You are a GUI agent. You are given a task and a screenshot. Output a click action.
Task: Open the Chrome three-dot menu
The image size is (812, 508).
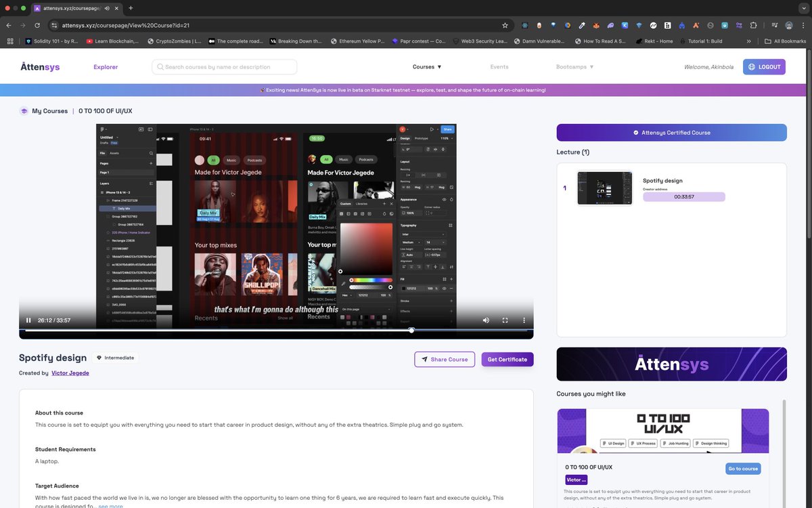click(x=803, y=25)
